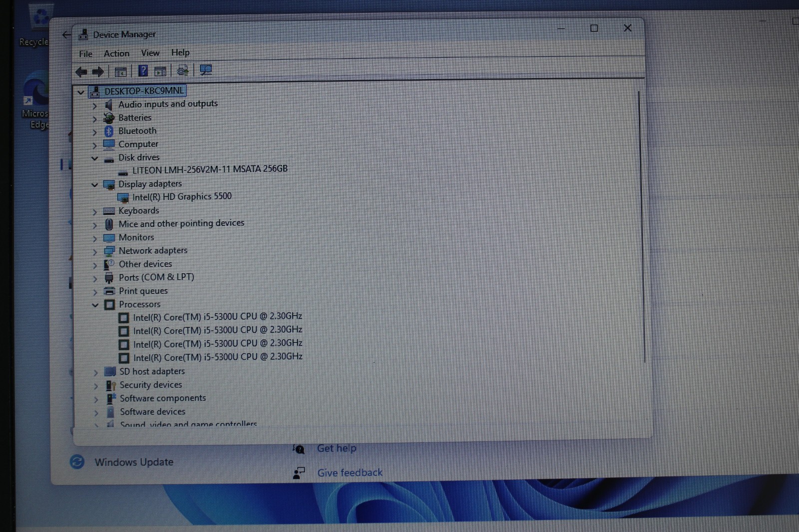799x532 pixels.
Task: Expand the Software devices arrow
Action: click(x=96, y=413)
